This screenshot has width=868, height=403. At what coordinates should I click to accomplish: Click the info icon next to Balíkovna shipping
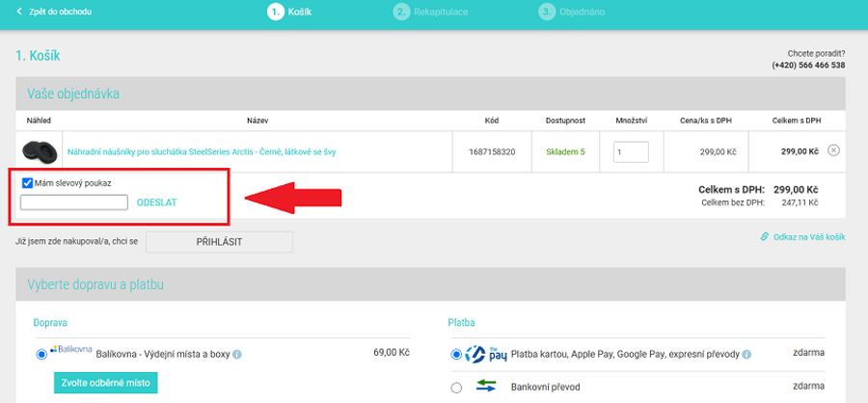pyautogui.click(x=237, y=354)
